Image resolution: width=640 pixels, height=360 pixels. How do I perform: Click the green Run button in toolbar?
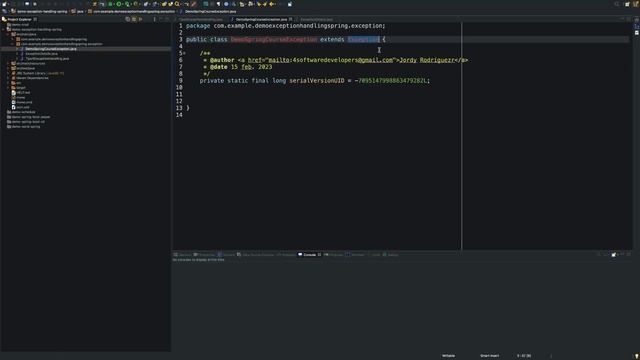[119, 4]
